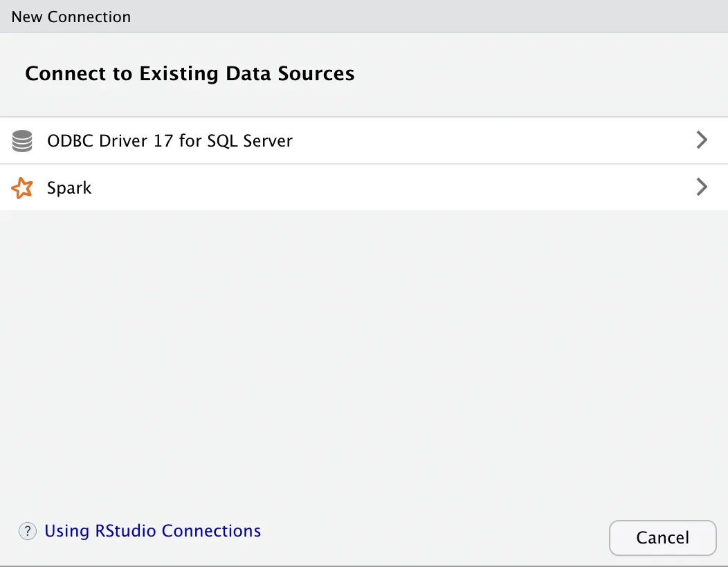Click the word Spark in the list
The height and width of the screenshot is (567, 728).
click(69, 188)
